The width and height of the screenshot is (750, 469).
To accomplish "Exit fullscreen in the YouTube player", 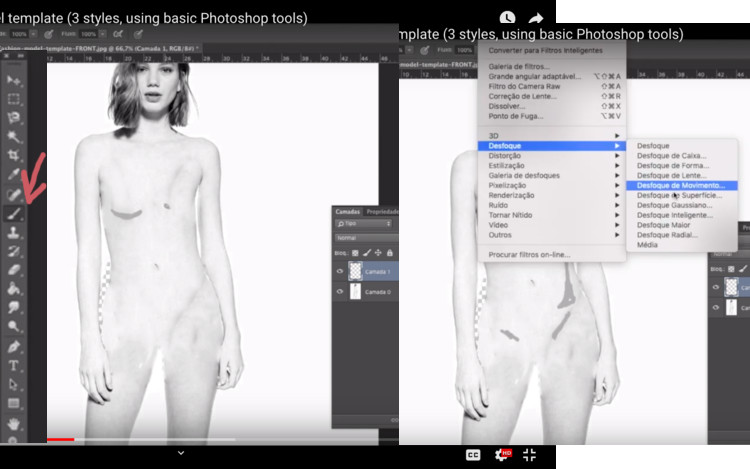I will click(x=529, y=455).
